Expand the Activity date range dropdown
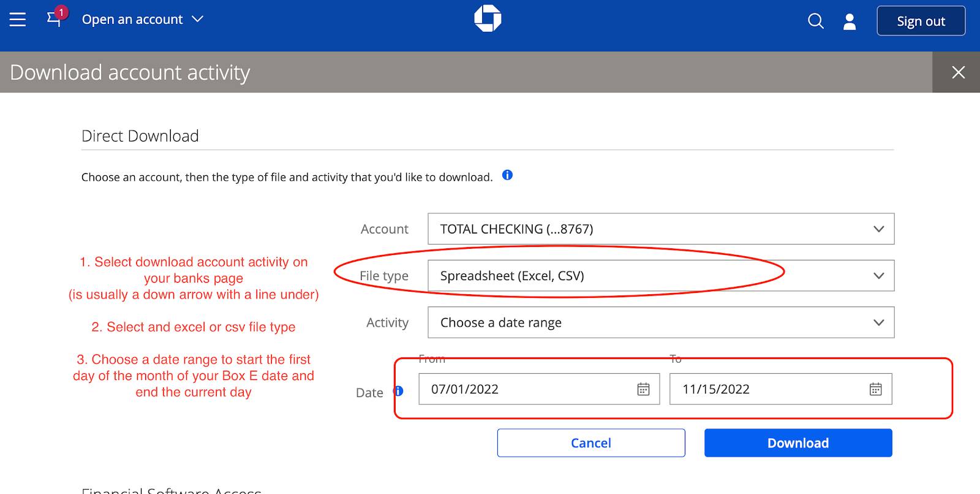The height and width of the screenshot is (494, 980). 660,322
